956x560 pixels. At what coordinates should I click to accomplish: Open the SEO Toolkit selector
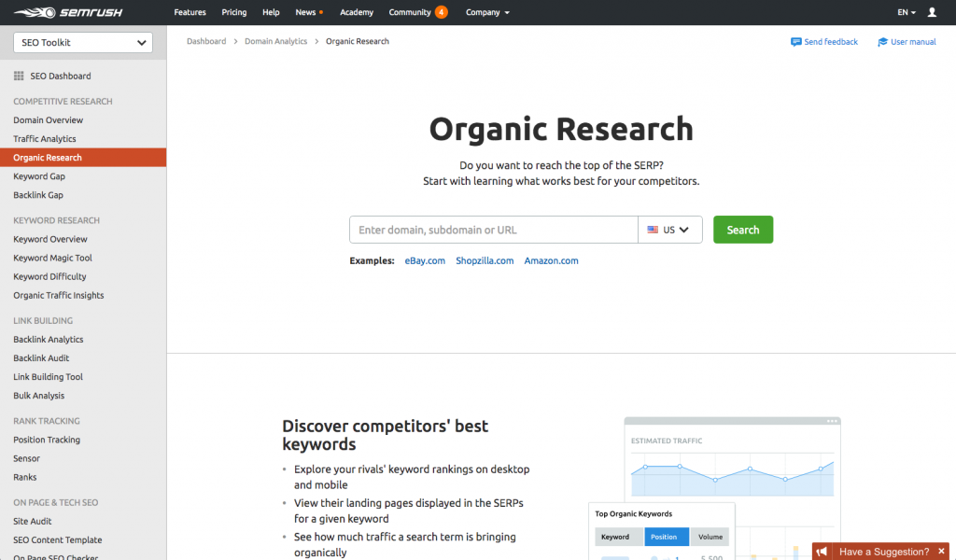pos(82,42)
